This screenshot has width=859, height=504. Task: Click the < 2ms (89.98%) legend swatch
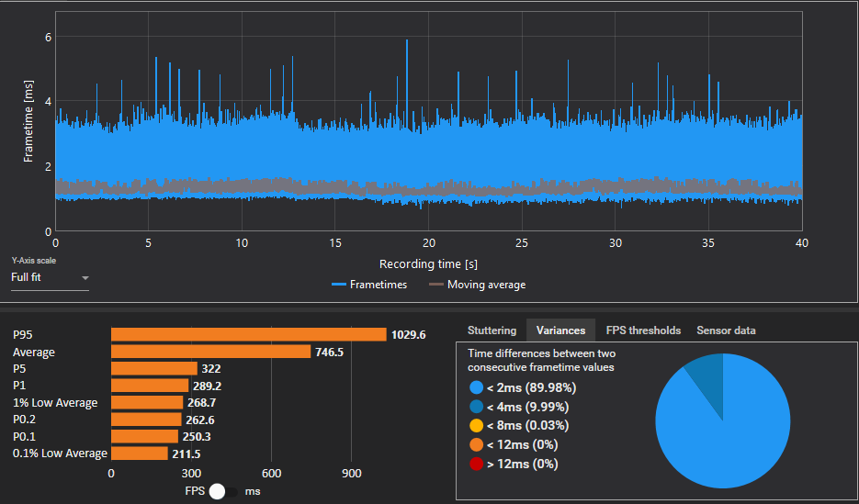(x=476, y=388)
